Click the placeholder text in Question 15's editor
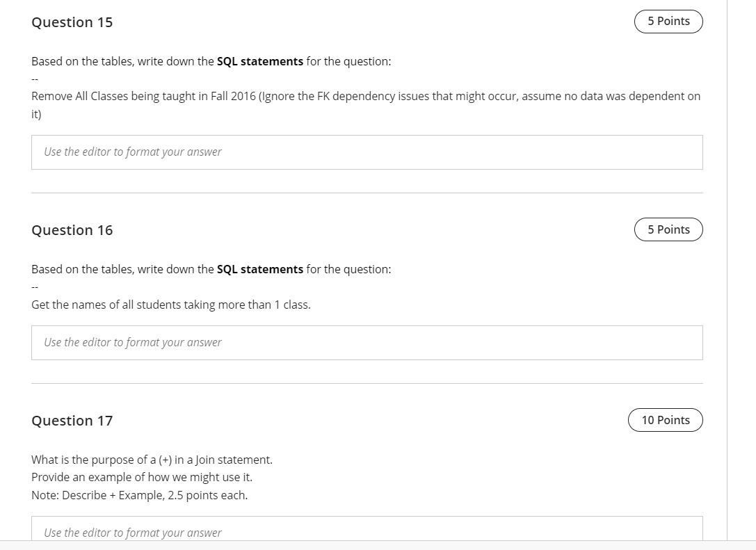This screenshot has width=756, height=550. point(131,151)
